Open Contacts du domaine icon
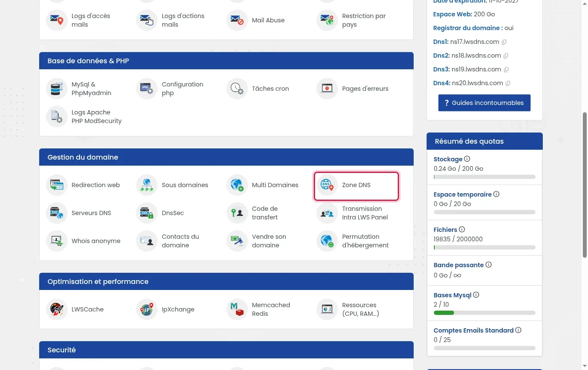This screenshot has width=588, height=370. (x=147, y=241)
